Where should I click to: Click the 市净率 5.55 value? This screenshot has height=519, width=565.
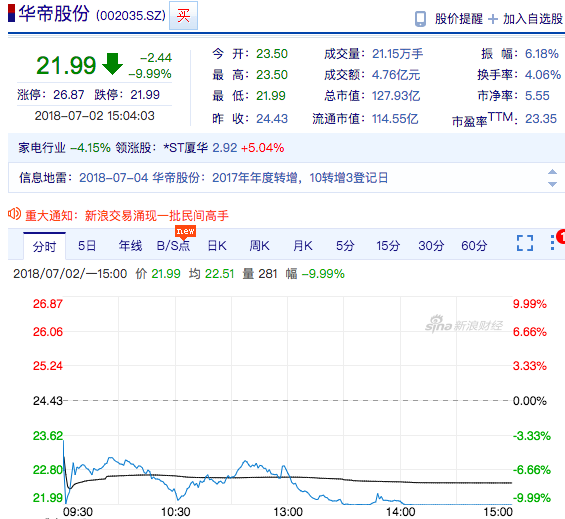click(x=537, y=96)
